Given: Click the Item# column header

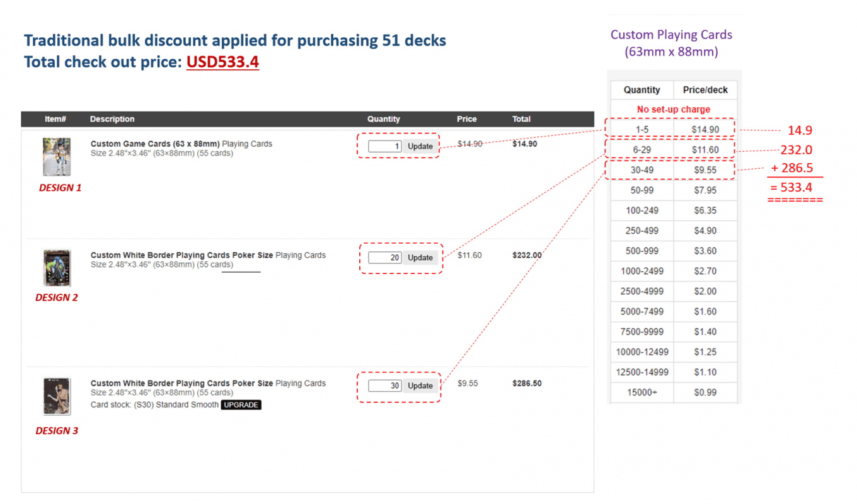Looking at the screenshot, I should coord(55,119).
